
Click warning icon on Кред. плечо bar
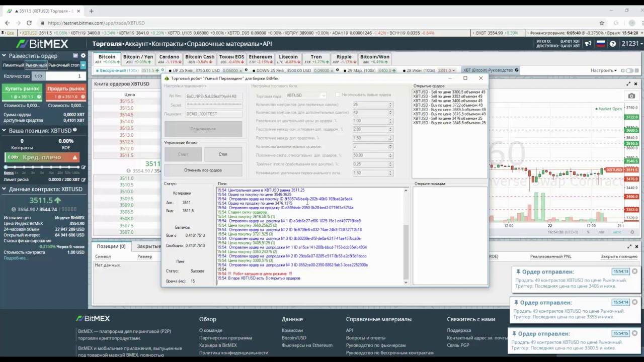pyautogui.click(x=75, y=157)
